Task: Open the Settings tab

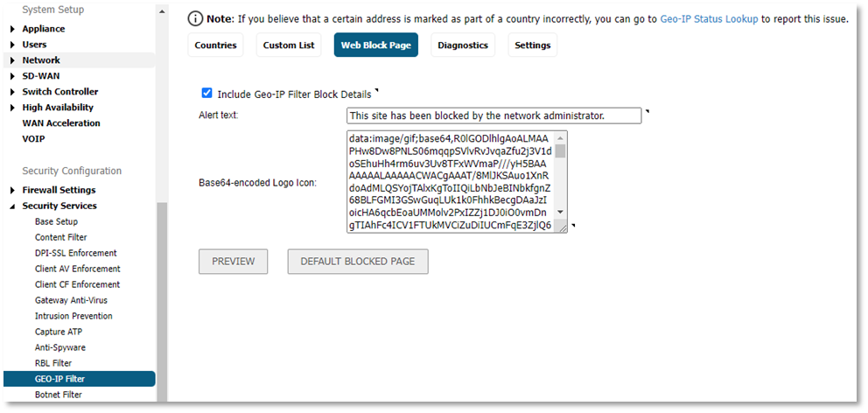Action: point(533,45)
